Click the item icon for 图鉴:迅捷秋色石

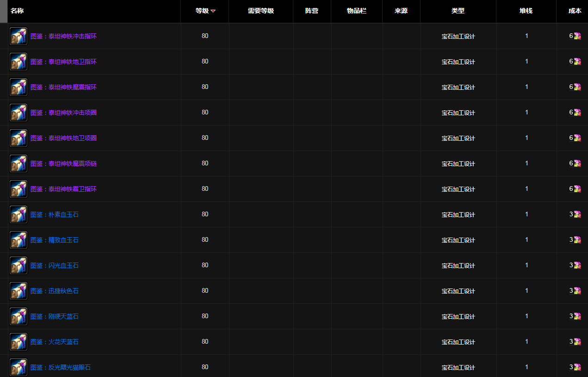click(x=19, y=291)
